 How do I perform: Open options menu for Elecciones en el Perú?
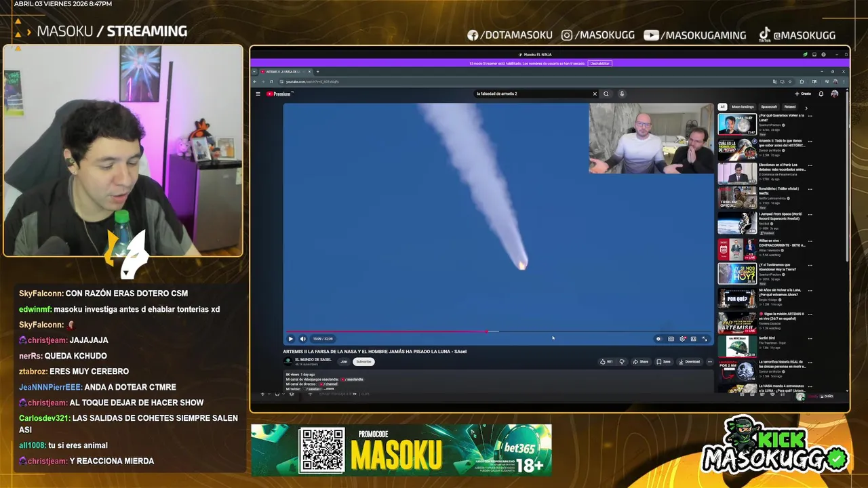[810, 165]
